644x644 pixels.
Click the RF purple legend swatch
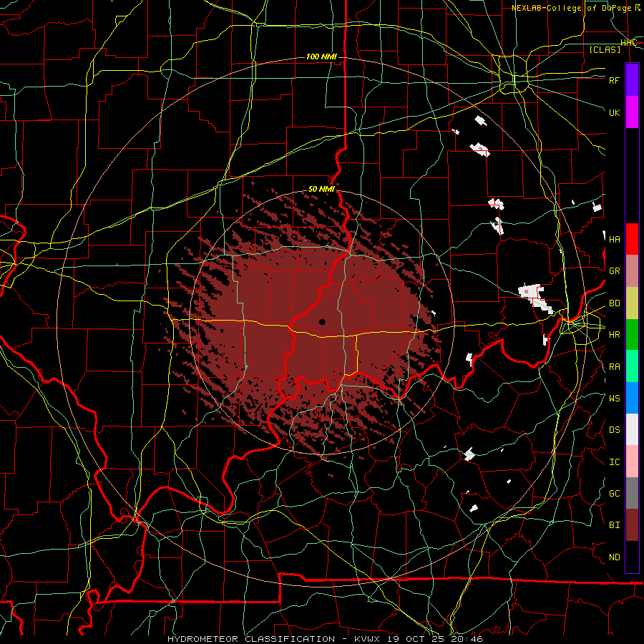(x=632, y=79)
